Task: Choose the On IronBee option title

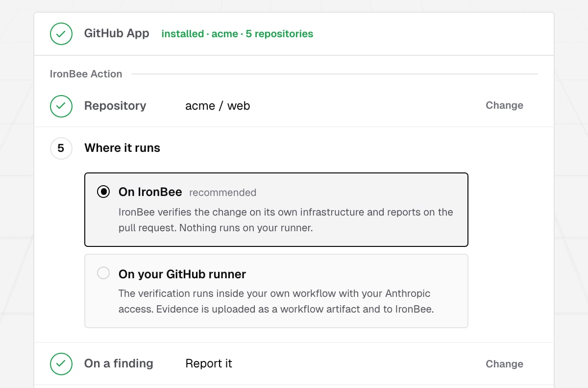Action: (x=150, y=192)
